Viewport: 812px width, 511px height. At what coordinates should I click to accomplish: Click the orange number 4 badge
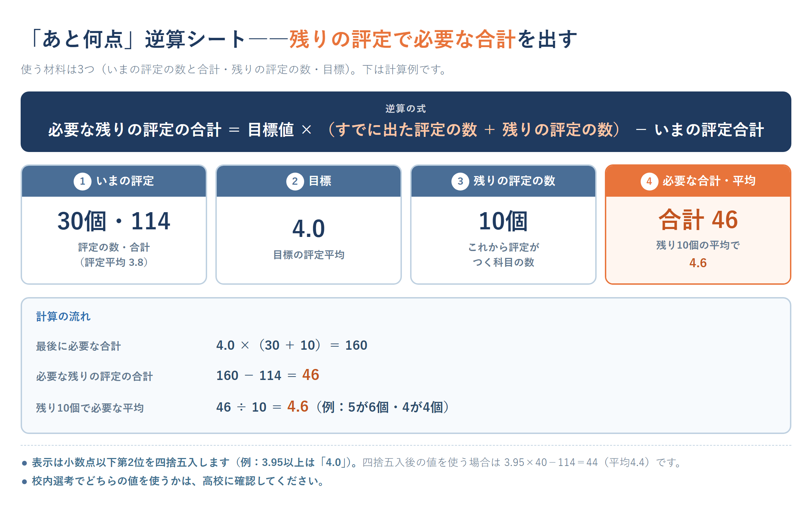[649, 181]
